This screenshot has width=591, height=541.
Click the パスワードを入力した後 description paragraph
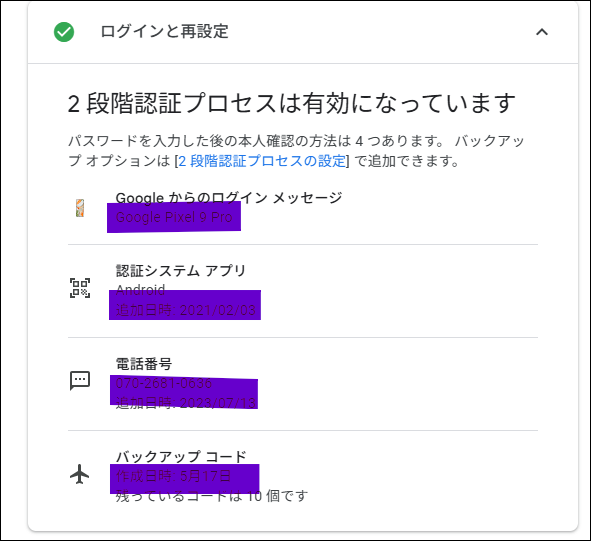(296, 151)
